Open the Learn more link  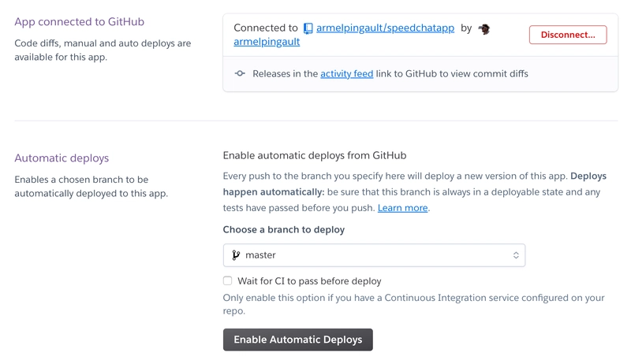point(402,208)
